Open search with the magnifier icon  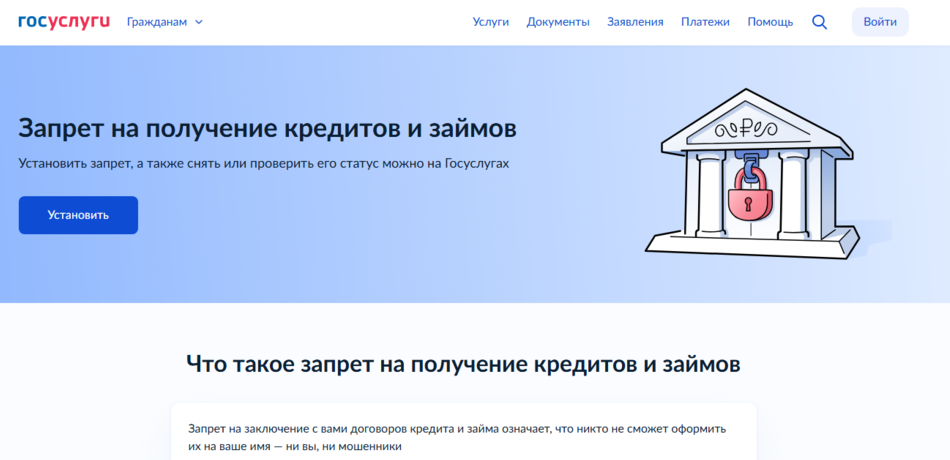[819, 22]
